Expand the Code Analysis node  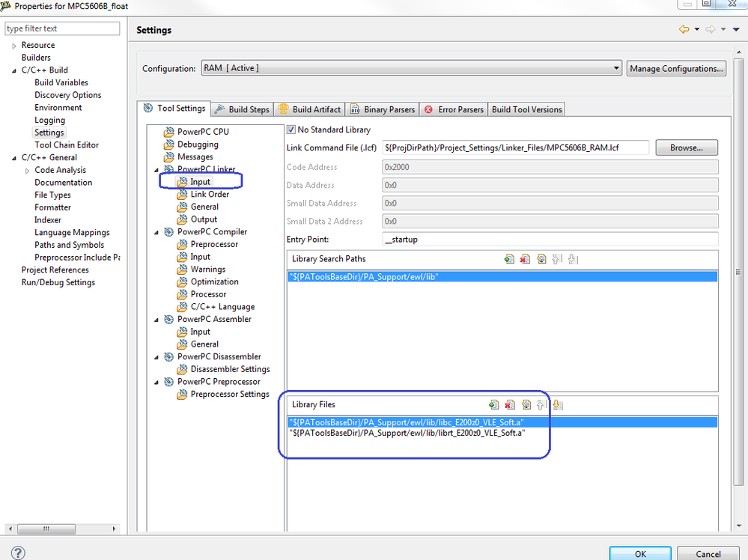tap(27, 171)
